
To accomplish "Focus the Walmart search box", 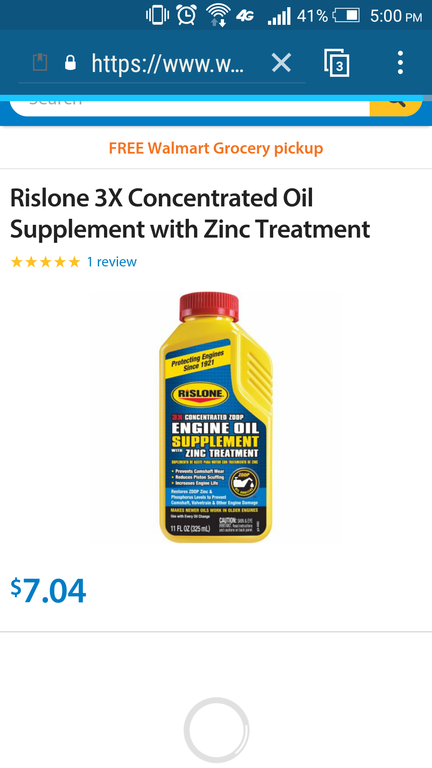I will [x=190, y=103].
